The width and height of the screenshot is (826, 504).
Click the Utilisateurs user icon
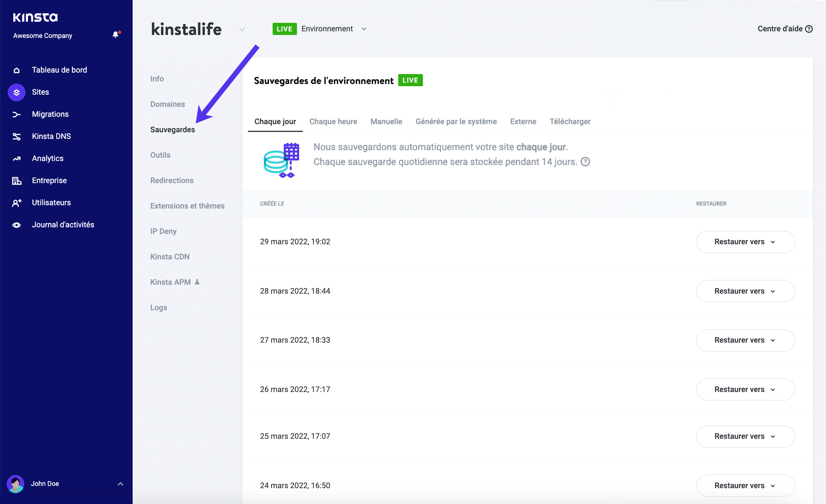pyautogui.click(x=17, y=202)
